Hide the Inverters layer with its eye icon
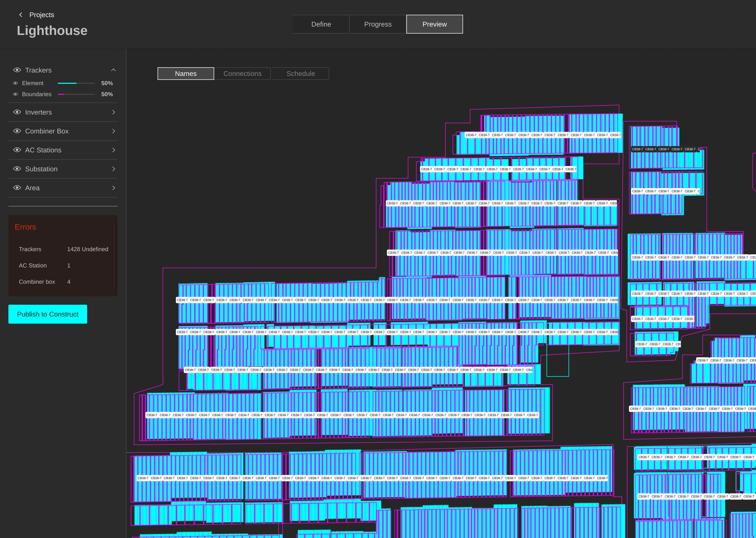The height and width of the screenshot is (538, 756). coord(17,112)
